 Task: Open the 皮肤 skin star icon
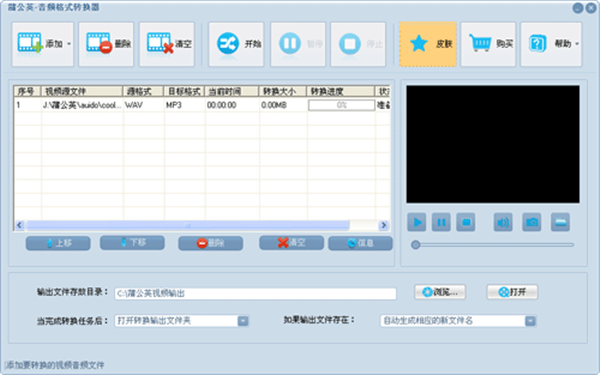[x=419, y=44]
